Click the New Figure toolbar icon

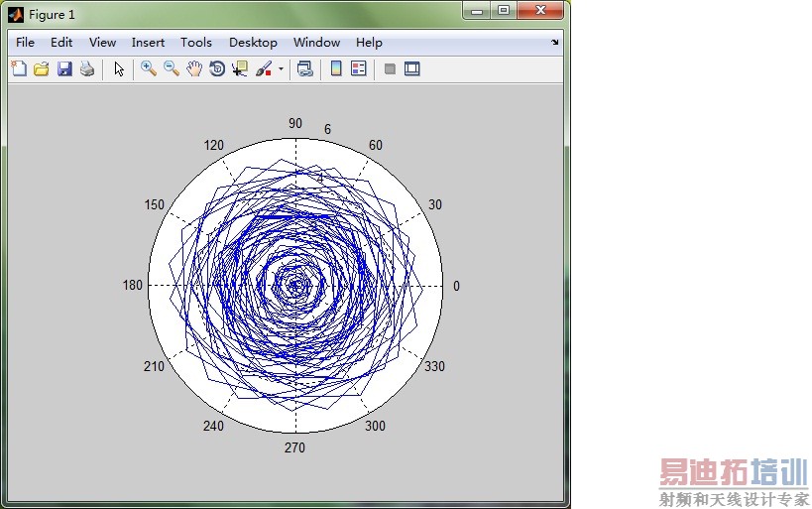19,68
